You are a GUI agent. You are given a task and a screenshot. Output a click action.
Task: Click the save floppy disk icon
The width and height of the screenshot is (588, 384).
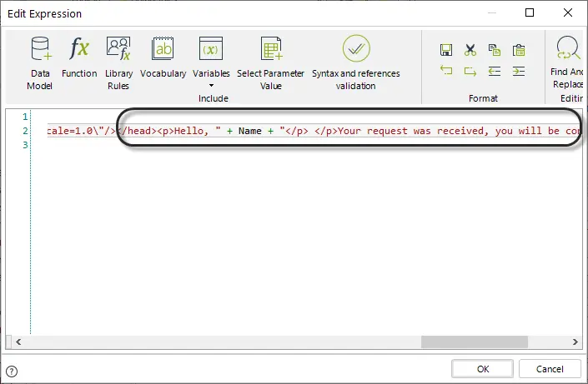tap(446, 50)
